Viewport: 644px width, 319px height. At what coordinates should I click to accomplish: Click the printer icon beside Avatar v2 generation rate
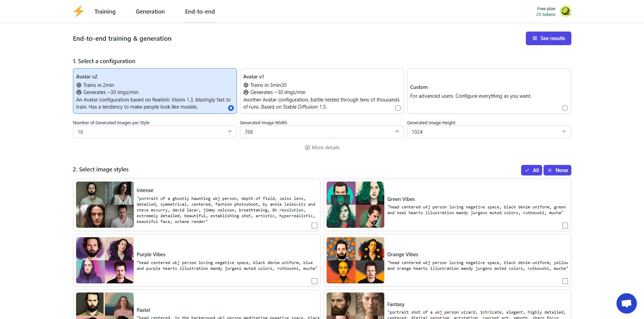[79, 92]
